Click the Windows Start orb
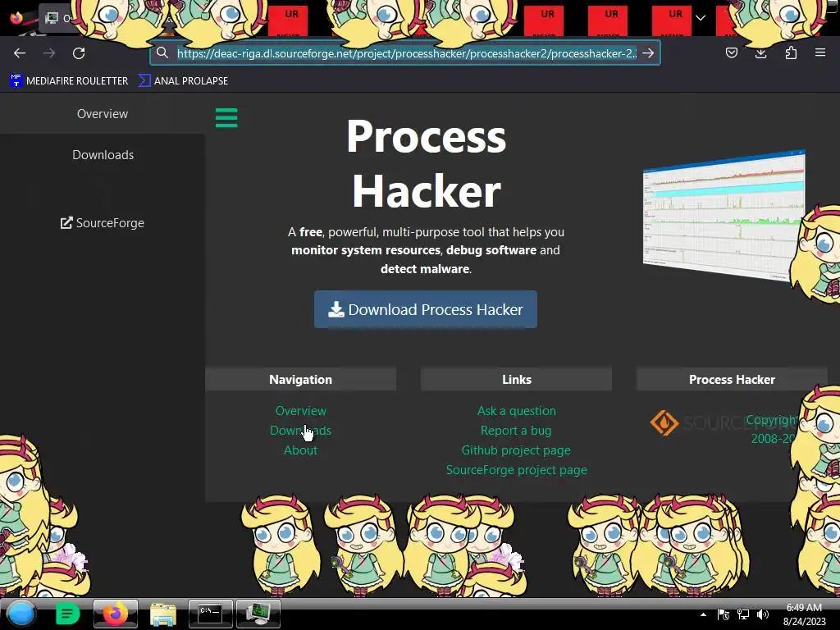Screen dimensions: 840x630 tap(21, 614)
